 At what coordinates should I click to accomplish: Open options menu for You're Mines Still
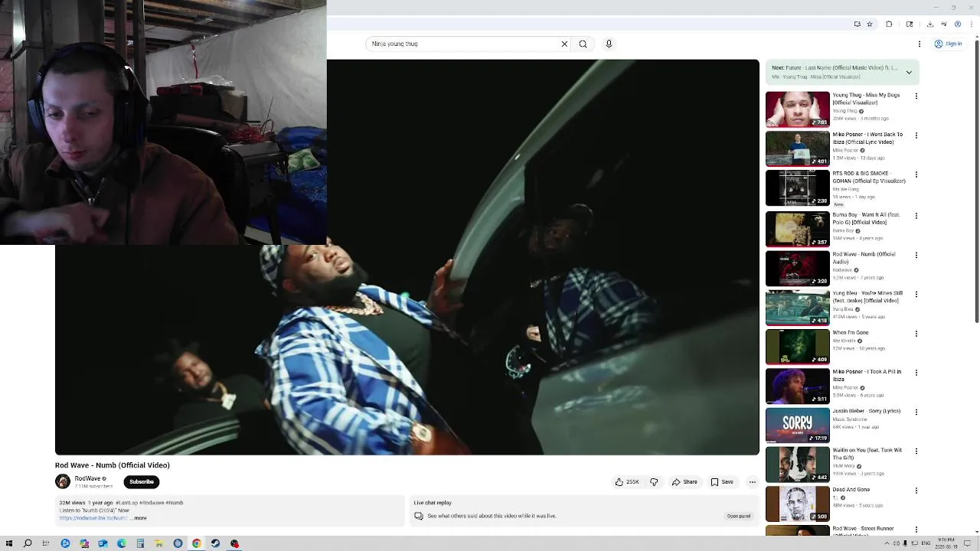click(916, 294)
